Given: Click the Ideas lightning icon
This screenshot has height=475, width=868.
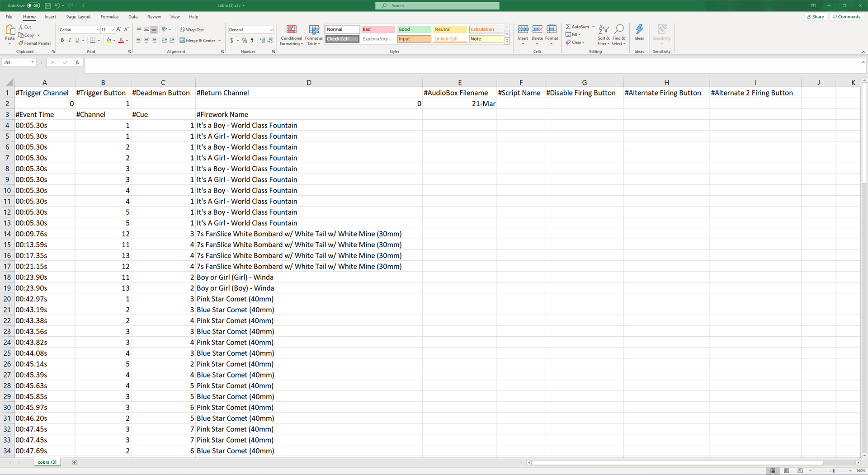Looking at the screenshot, I should pyautogui.click(x=639, y=30).
